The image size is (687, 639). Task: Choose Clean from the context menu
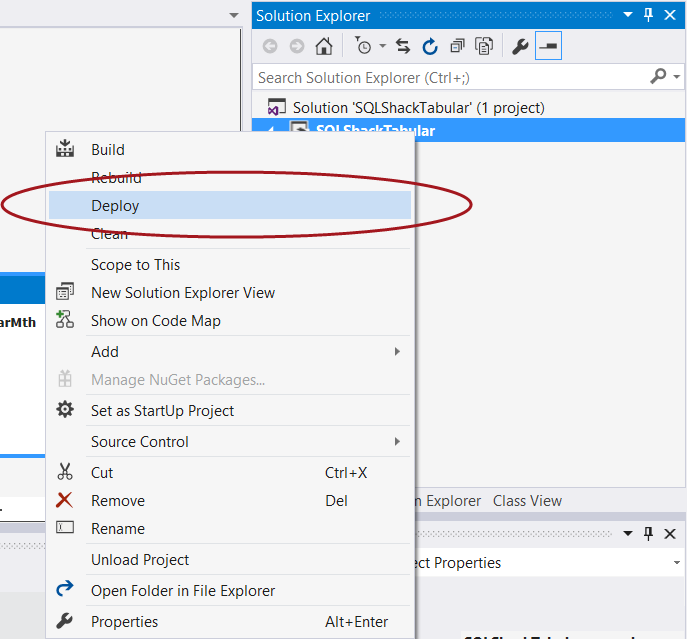pos(230,233)
